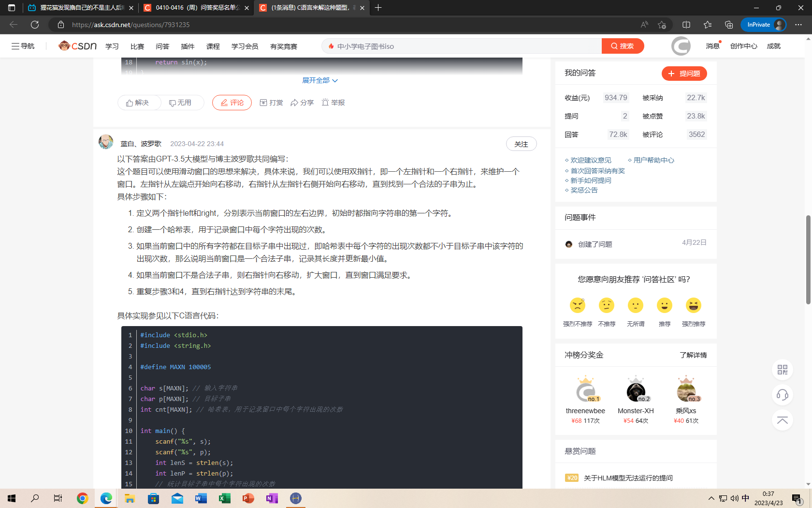
Task: Open Excel from taskbar
Action: pyautogui.click(x=225, y=498)
